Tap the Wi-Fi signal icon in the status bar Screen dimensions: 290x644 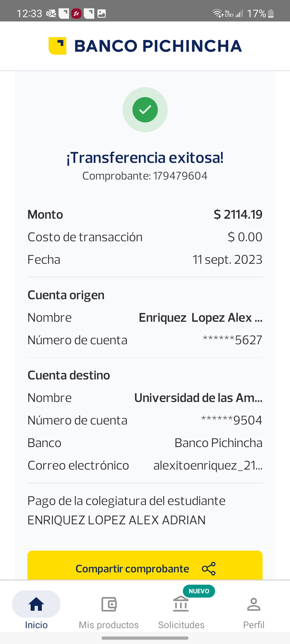point(217,13)
